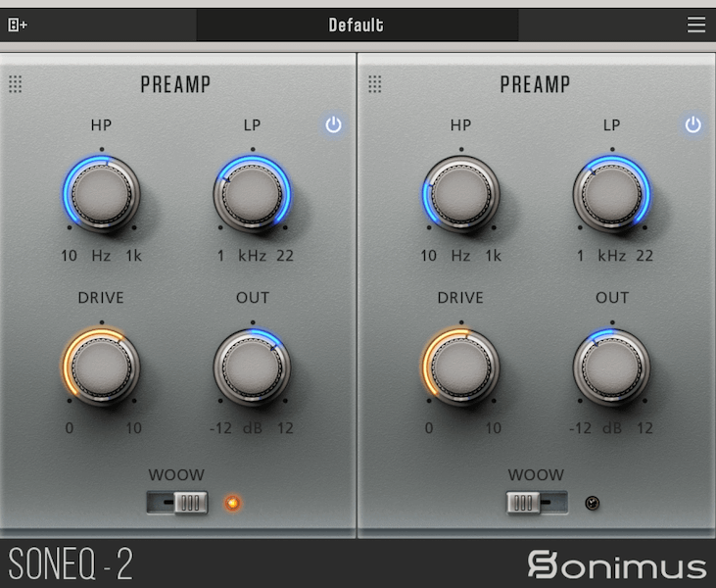Open the Default preset name selector

click(x=357, y=25)
